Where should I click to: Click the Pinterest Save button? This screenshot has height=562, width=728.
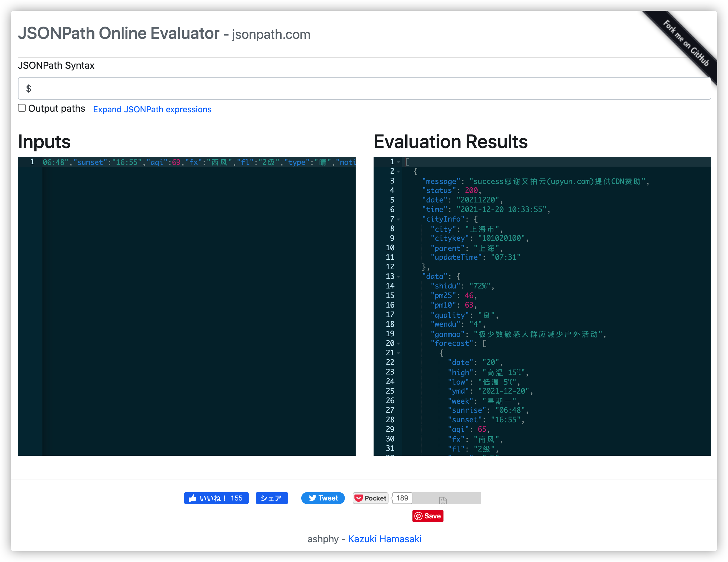pos(428,516)
